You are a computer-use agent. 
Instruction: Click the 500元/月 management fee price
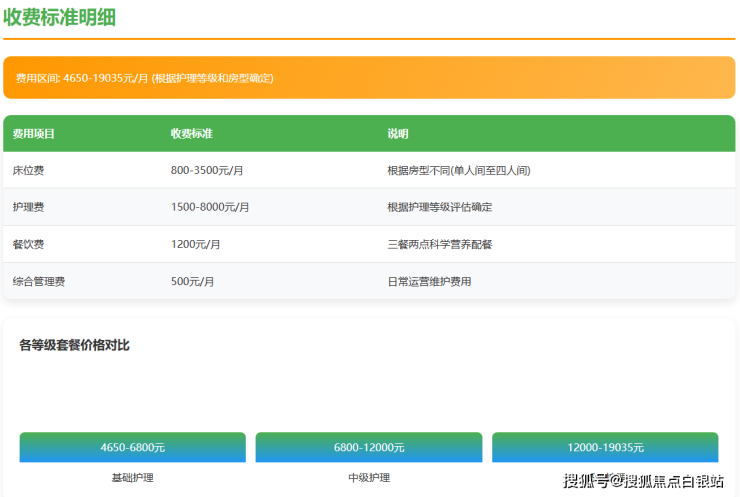click(x=193, y=281)
